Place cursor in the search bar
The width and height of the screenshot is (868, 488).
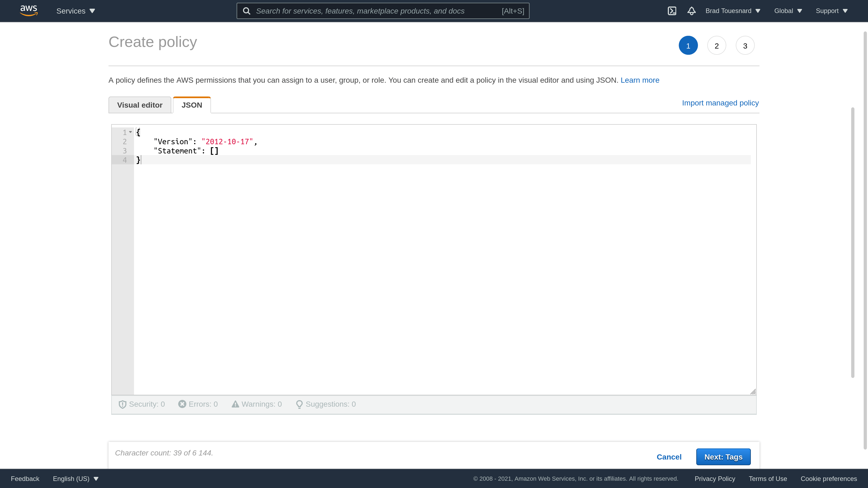click(371, 11)
